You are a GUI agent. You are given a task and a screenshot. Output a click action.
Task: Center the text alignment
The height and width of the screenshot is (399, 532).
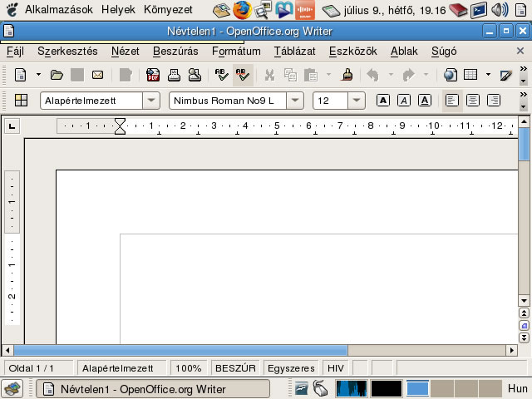[x=473, y=101]
